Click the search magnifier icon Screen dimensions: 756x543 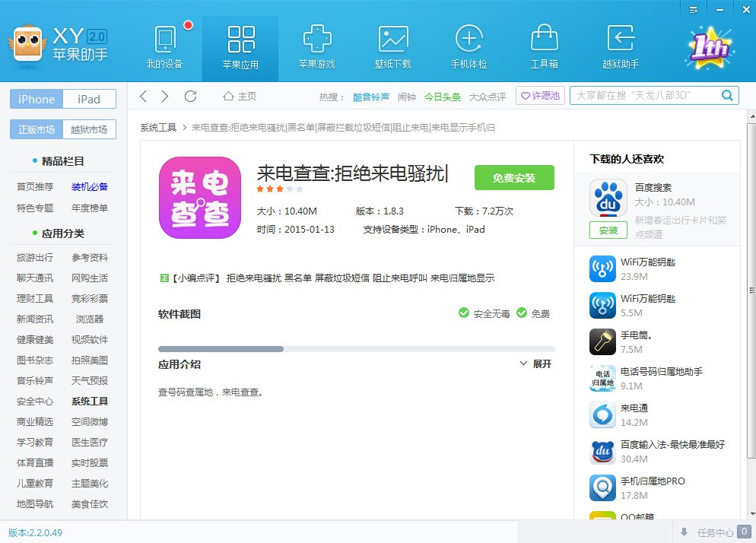(727, 95)
